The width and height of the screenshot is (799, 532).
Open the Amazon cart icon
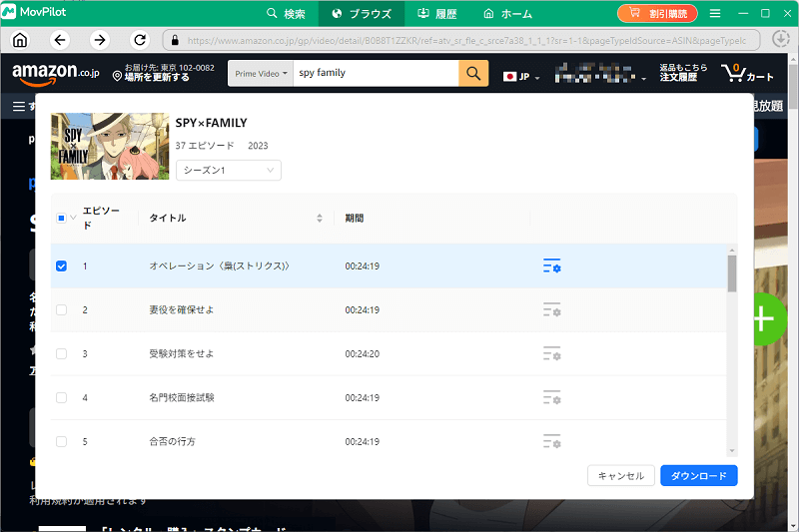tap(747, 73)
